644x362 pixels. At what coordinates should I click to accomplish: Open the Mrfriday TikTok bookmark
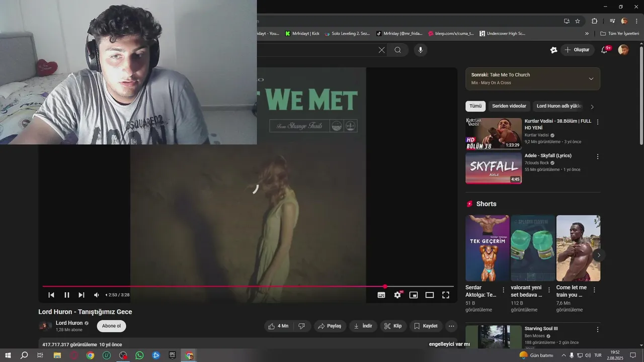pos(399,34)
